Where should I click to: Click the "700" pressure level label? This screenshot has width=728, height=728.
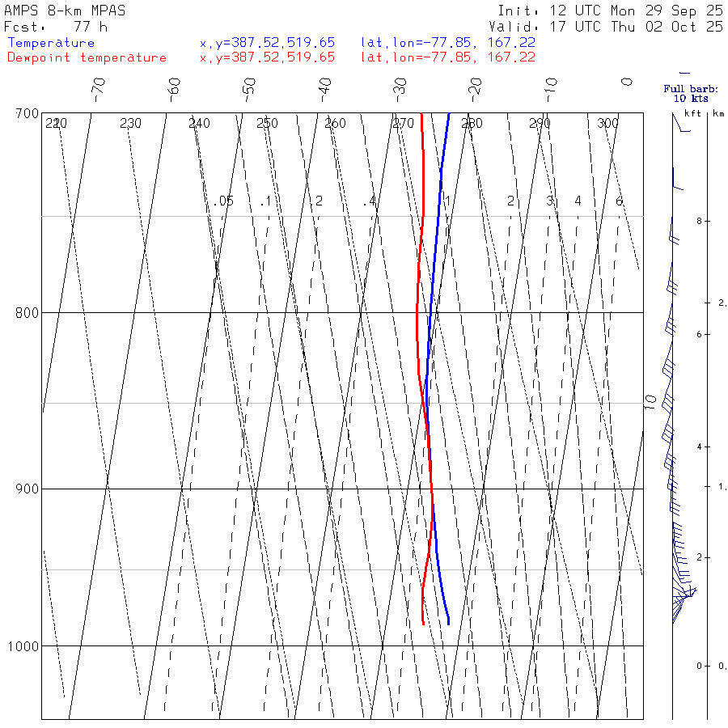pyautogui.click(x=27, y=114)
